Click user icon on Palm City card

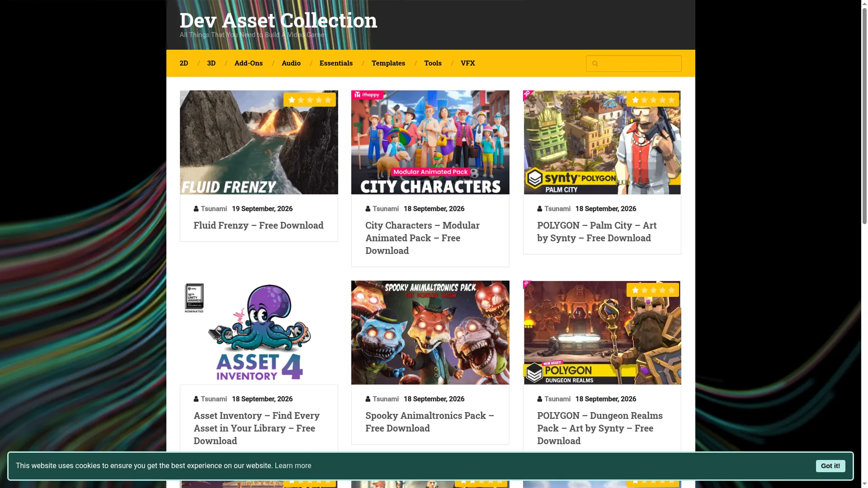[x=540, y=209]
